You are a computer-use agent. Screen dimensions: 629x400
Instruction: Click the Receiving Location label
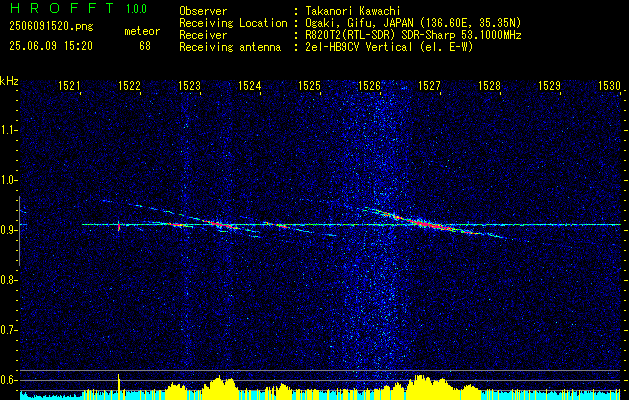coord(233,23)
